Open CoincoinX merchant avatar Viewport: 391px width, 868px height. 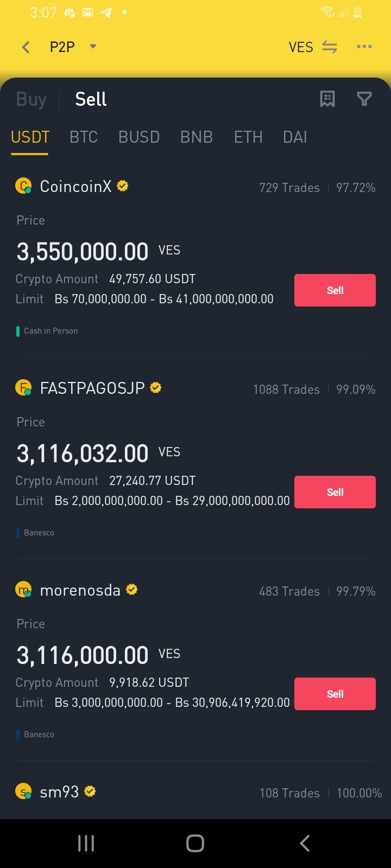click(x=23, y=186)
